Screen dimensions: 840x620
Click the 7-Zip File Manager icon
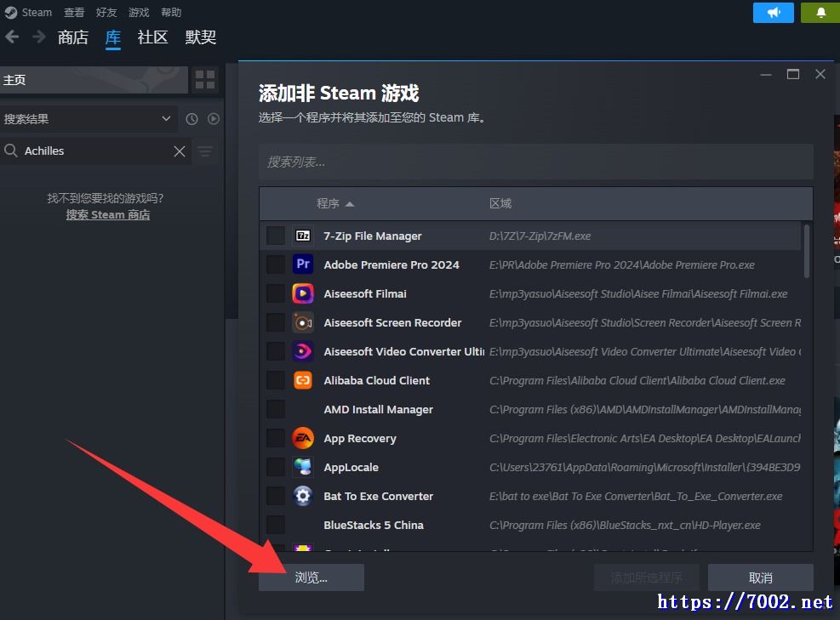point(303,236)
